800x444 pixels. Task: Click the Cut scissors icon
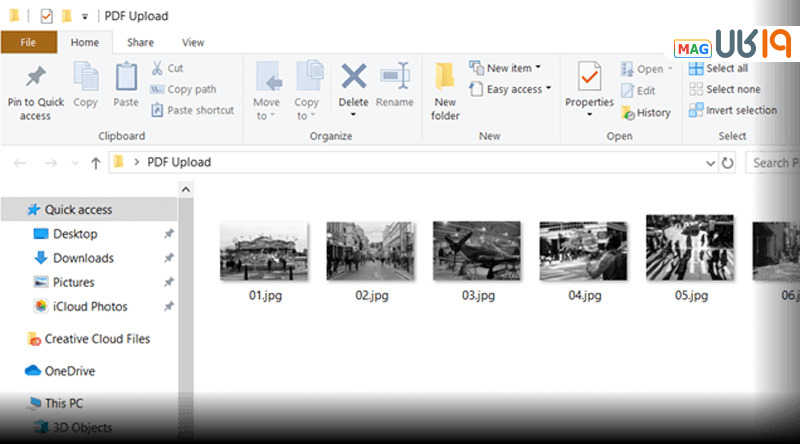pyautogui.click(x=157, y=68)
